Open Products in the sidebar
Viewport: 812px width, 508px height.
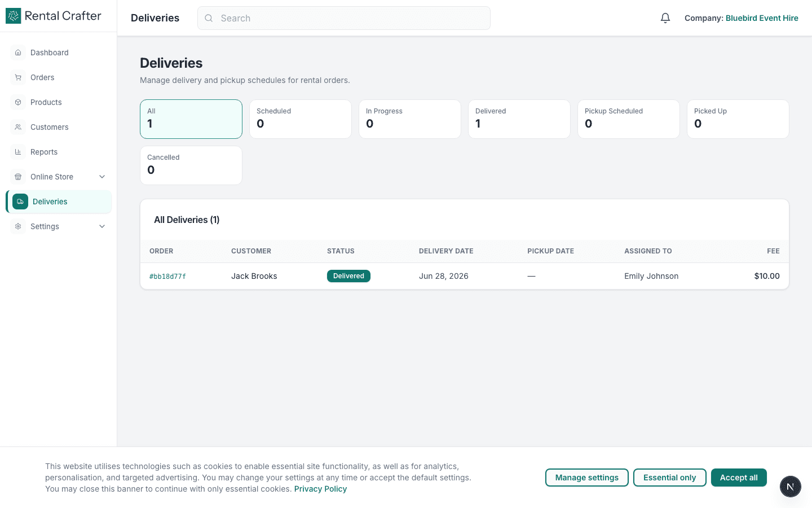point(59,102)
